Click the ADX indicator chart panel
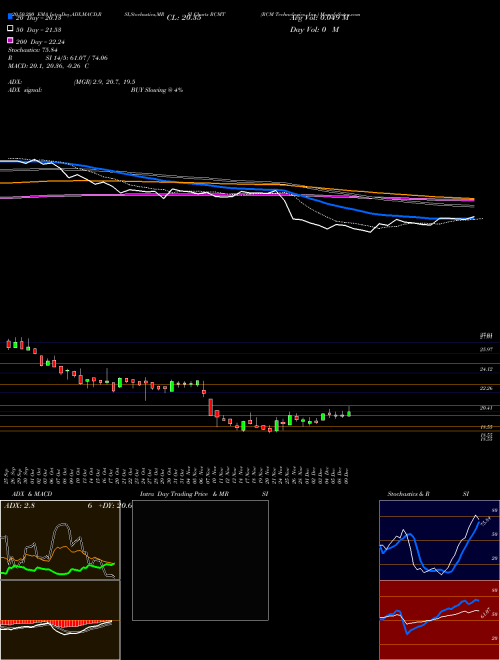 click(x=60, y=540)
